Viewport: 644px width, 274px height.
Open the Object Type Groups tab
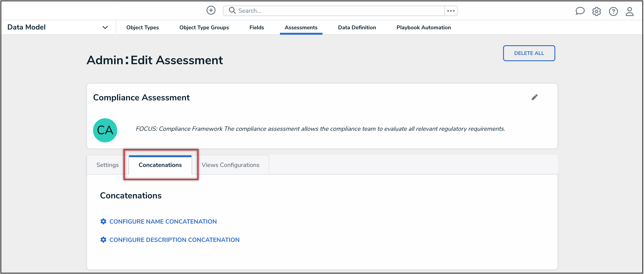[204, 27]
